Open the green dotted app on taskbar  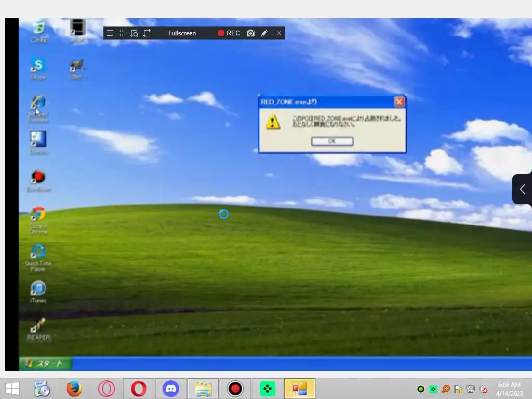point(268,389)
